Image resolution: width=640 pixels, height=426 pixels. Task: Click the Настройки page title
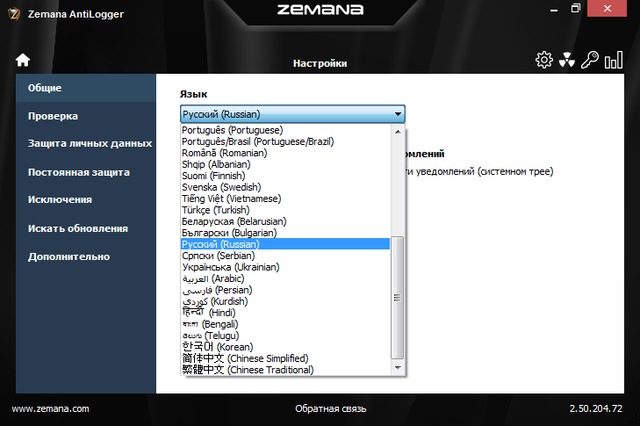320,63
